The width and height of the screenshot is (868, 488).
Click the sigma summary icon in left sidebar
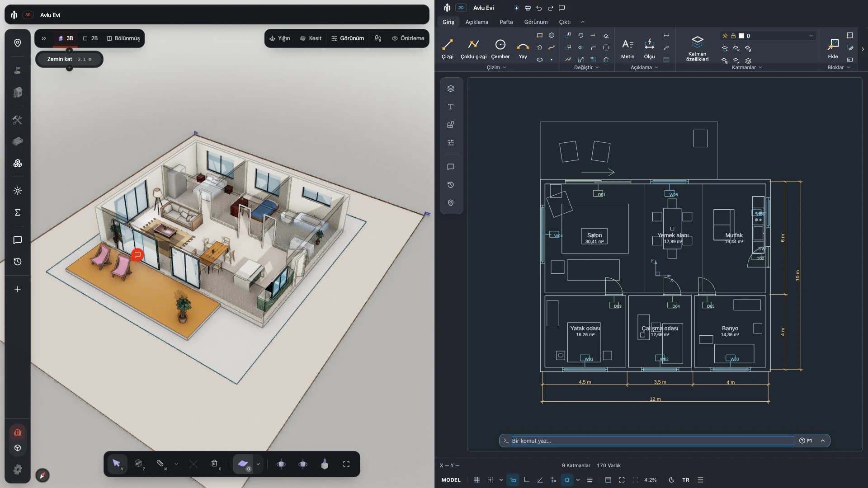[x=18, y=212]
